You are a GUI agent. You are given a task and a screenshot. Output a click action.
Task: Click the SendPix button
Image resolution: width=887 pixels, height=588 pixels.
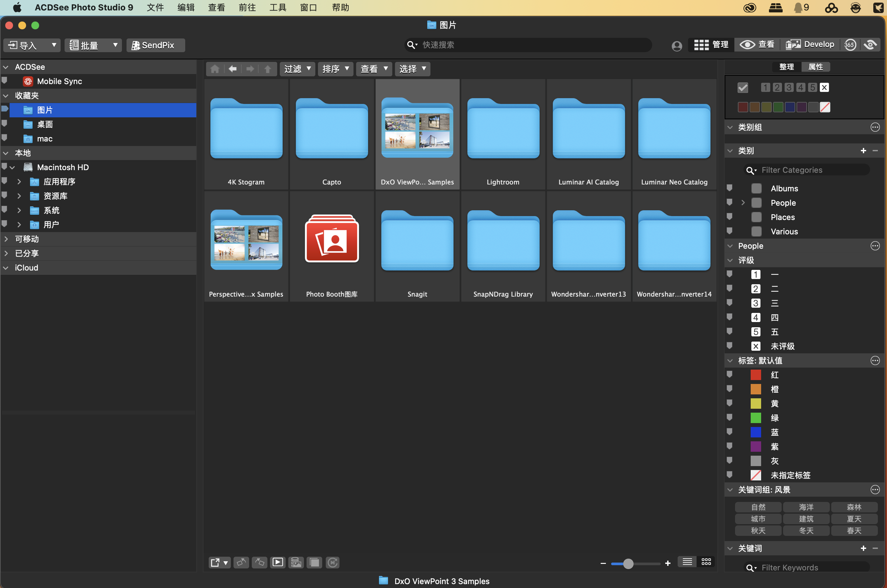[156, 45]
